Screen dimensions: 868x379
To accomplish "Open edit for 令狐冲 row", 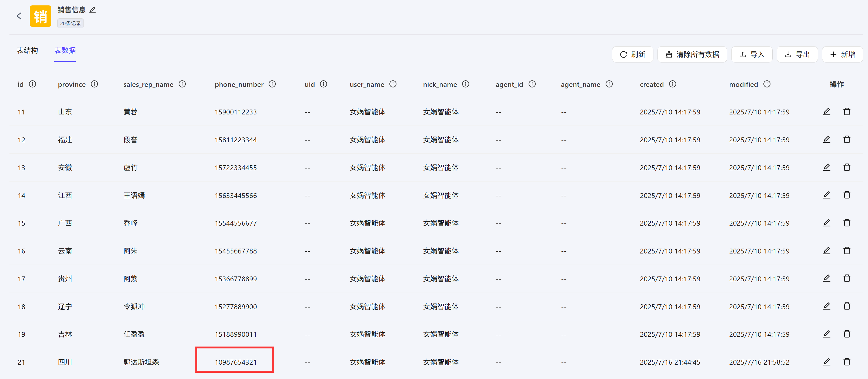I will click(x=827, y=306).
